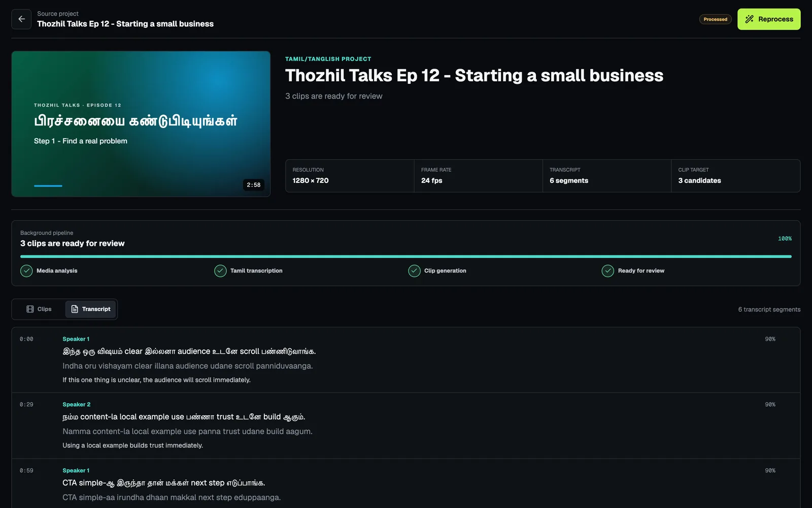Switch to the Clips tab
812x508 pixels.
39,309
